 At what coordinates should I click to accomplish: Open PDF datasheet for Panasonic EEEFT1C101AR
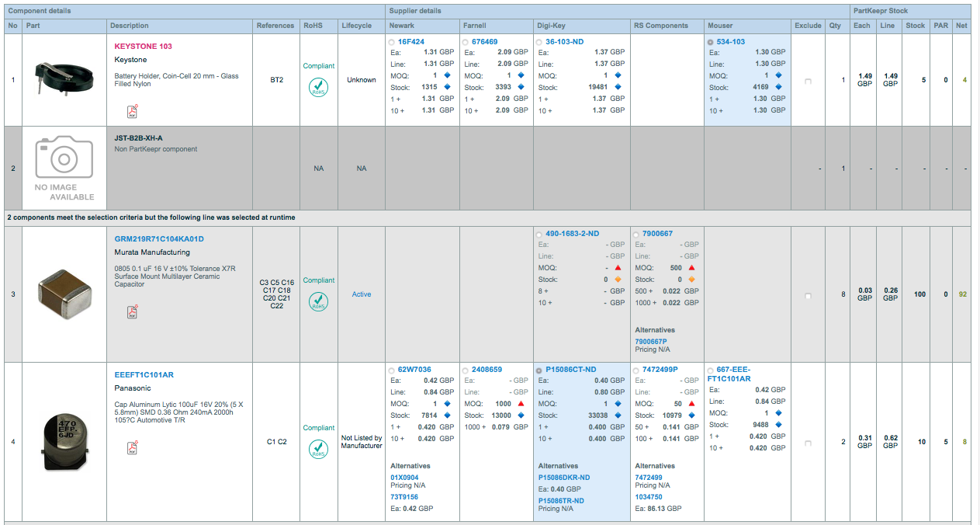132,447
